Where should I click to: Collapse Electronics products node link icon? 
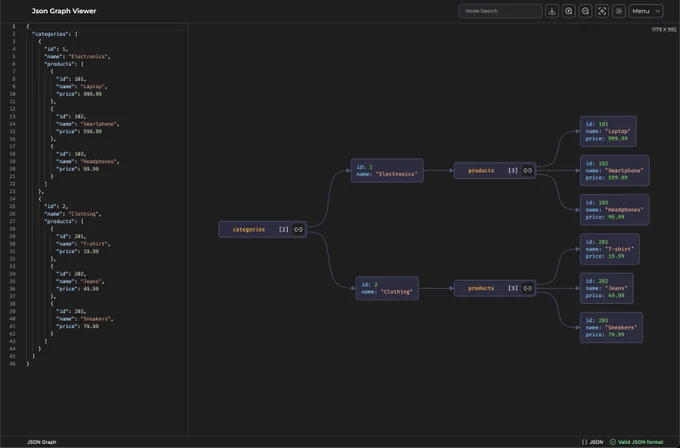pos(527,170)
